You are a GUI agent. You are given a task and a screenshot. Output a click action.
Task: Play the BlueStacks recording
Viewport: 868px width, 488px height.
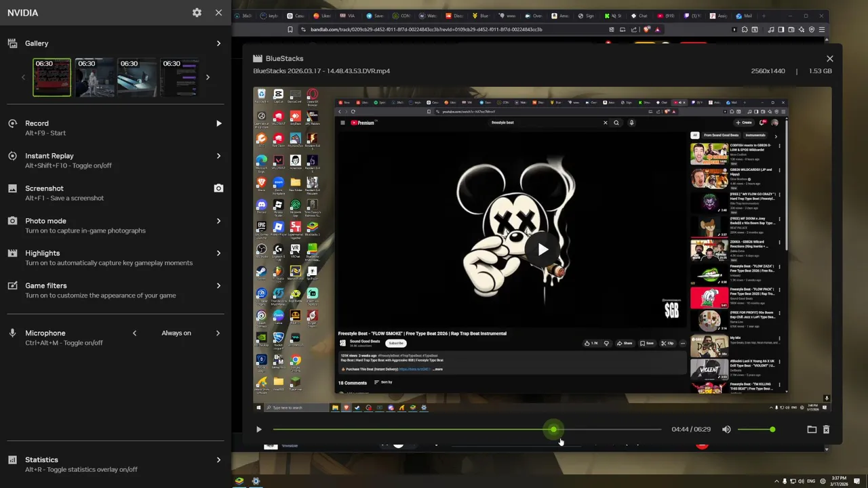[258, 429]
